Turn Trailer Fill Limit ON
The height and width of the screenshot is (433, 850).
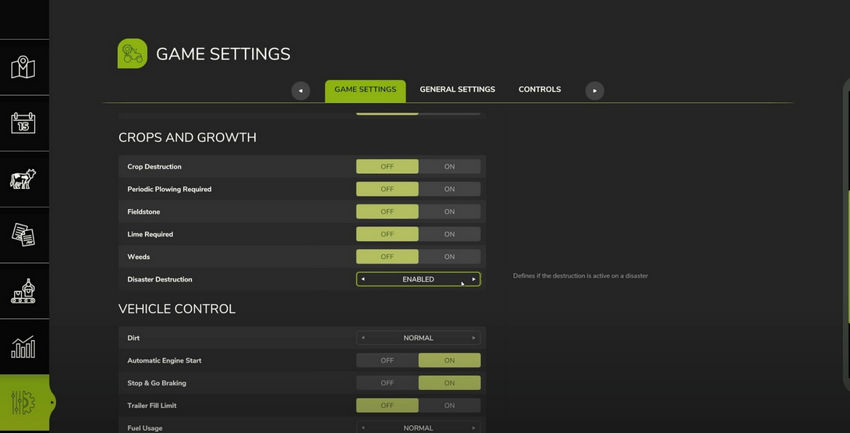(449, 405)
